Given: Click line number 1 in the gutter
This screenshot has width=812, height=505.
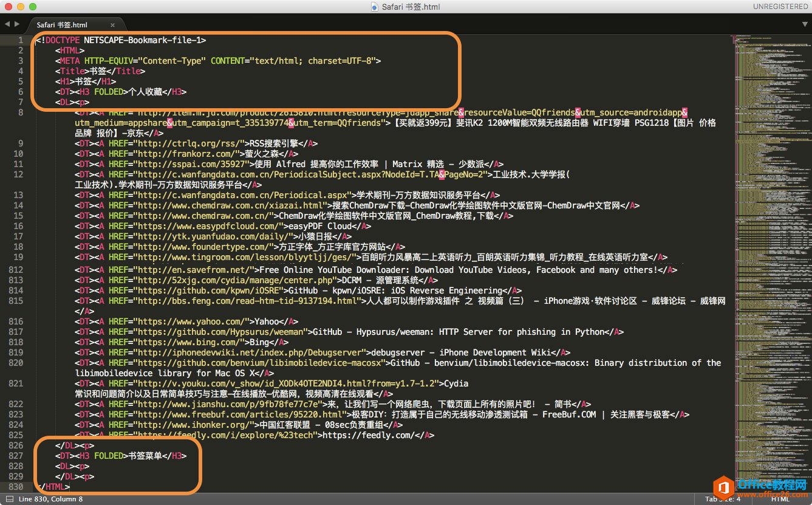Looking at the screenshot, I should tap(21, 40).
